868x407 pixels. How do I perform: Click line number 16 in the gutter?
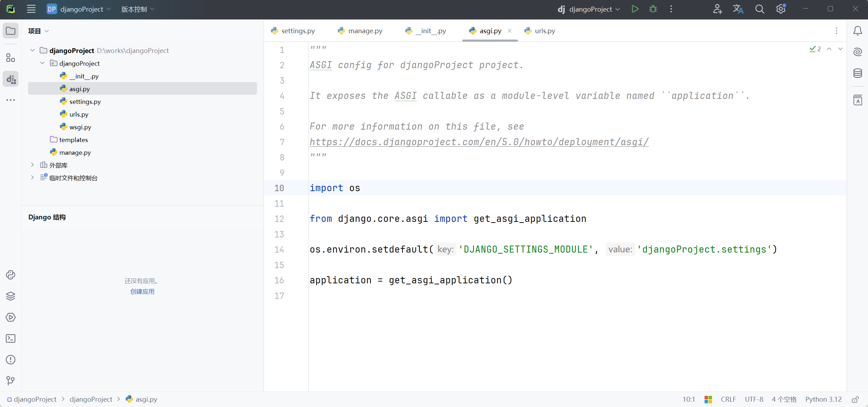(279, 280)
